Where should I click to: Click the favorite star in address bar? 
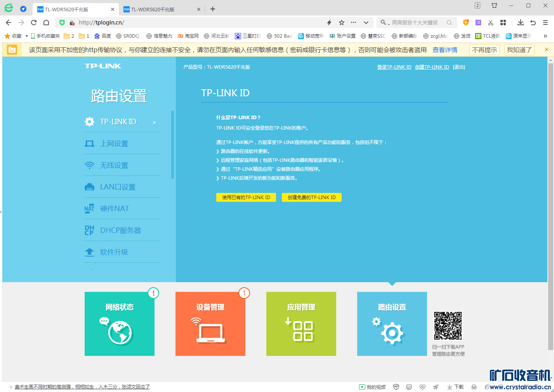tap(342, 23)
